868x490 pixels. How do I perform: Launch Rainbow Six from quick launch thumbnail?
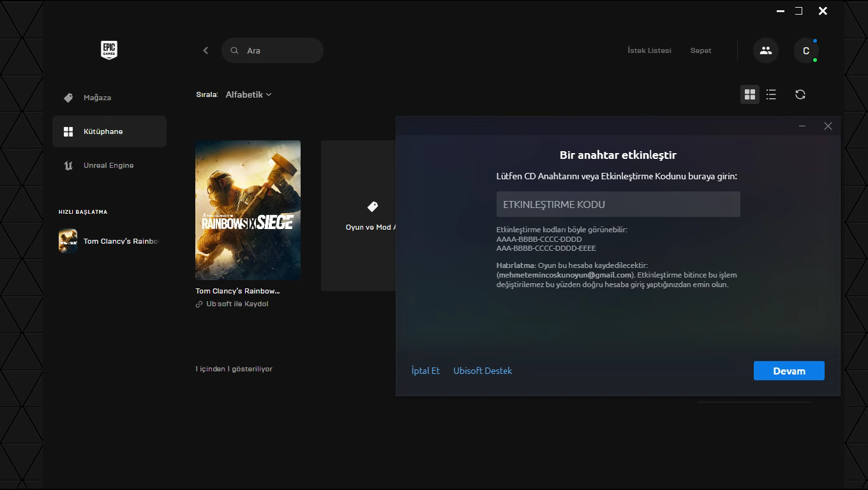[x=68, y=241]
